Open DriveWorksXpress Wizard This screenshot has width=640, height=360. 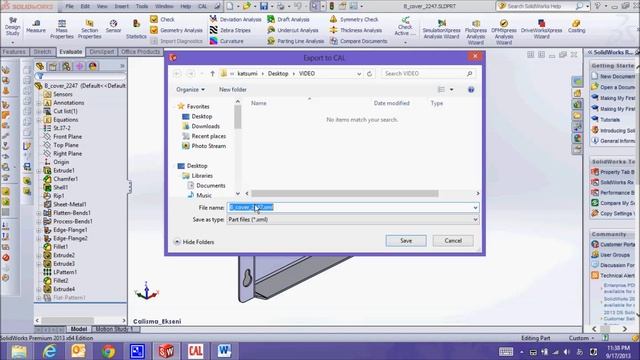tap(541, 29)
